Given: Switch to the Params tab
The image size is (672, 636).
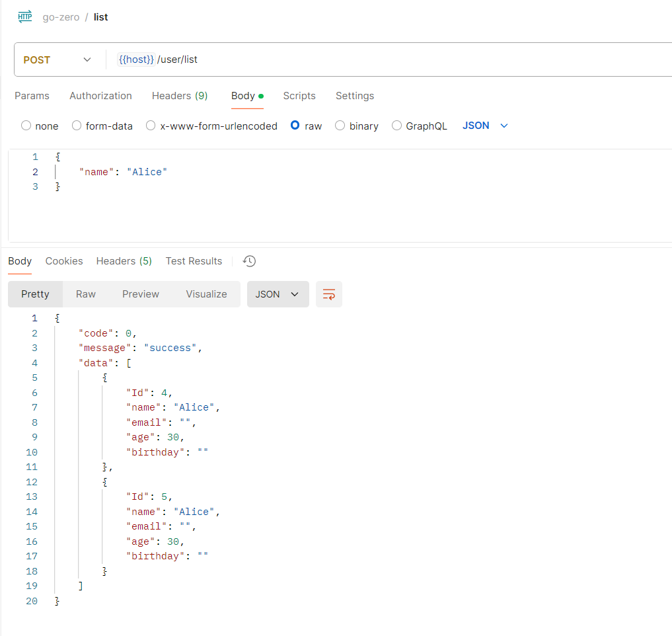Looking at the screenshot, I should click(x=32, y=96).
